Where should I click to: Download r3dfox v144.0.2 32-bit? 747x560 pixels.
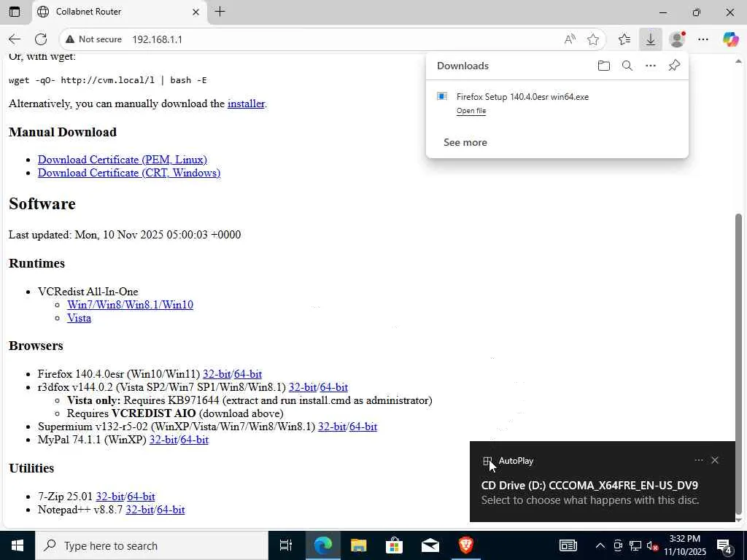303,387
